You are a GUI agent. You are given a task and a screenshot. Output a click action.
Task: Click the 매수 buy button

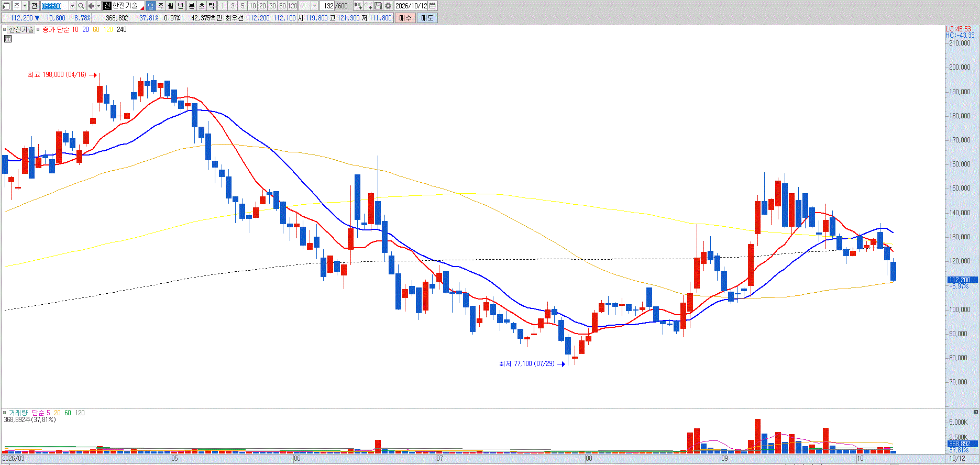pos(405,18)
